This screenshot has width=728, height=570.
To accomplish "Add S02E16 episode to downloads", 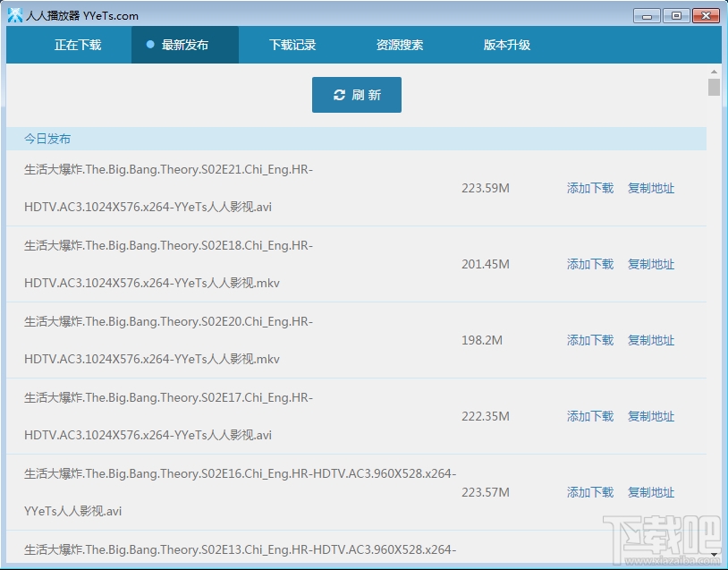I will [x=590, y=492].
